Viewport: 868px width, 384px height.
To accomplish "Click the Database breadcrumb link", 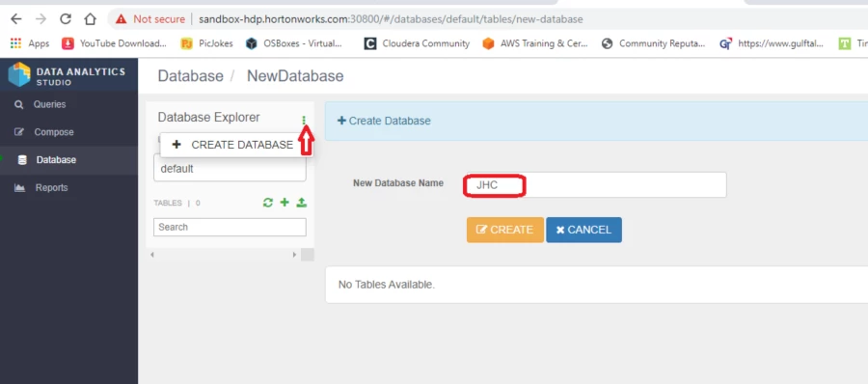I will pos(190,76).
